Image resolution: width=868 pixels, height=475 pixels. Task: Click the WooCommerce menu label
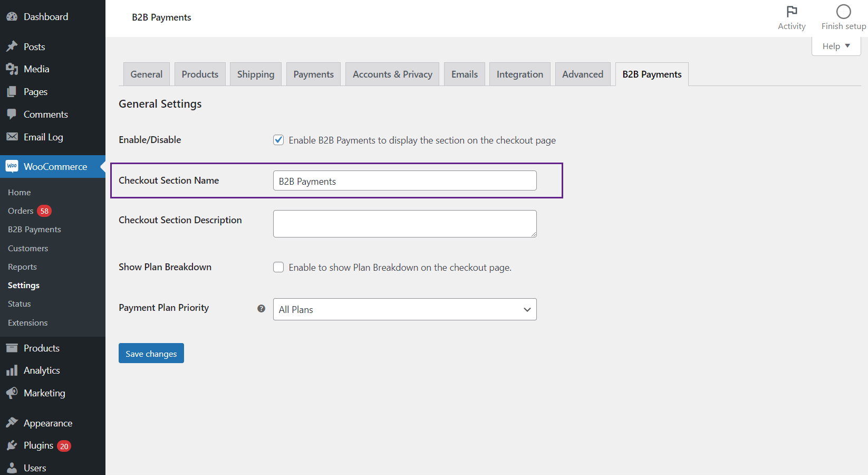(x=55, y=167)
